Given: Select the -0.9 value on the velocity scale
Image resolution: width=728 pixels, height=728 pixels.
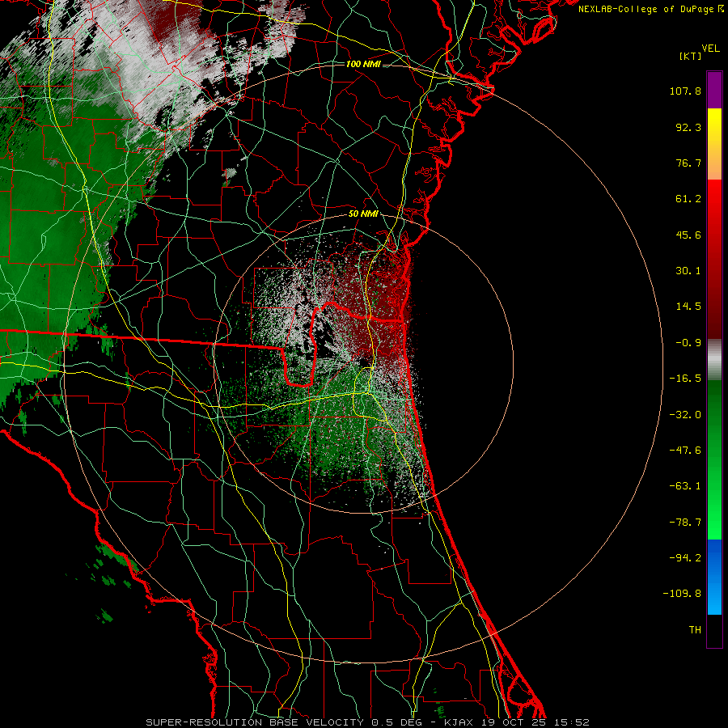Looking at the screenshot, I should 688,343.
